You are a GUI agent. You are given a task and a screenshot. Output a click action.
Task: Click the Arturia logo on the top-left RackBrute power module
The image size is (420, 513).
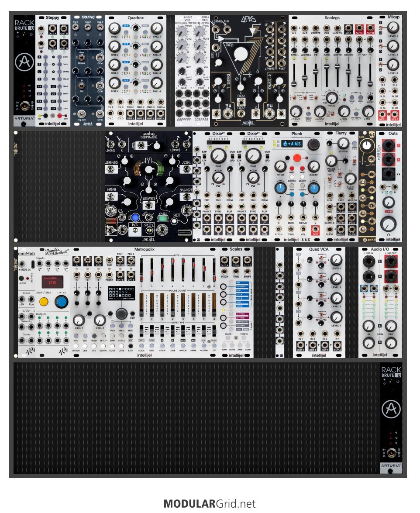tap(24, 62)
